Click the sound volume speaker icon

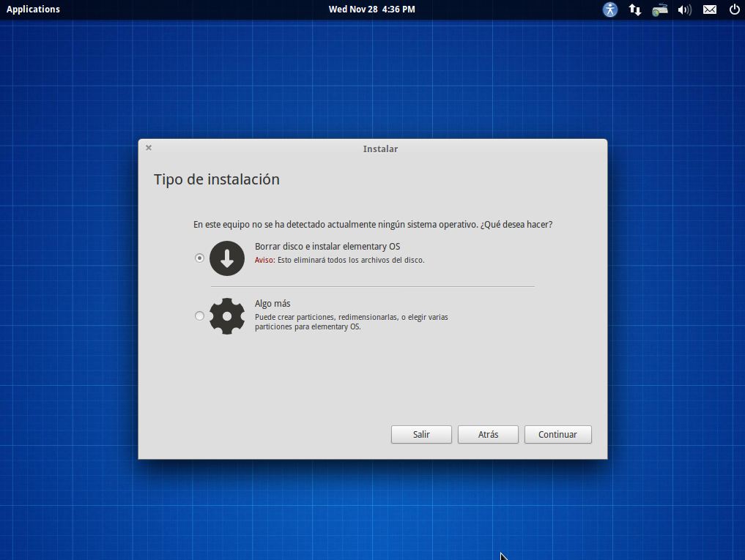[685, 10]
